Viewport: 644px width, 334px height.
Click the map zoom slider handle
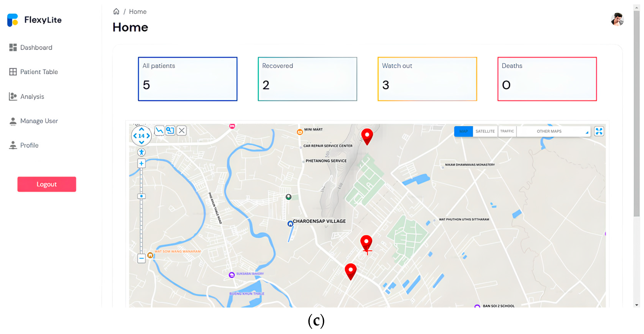pyautogui.click(x=141, y=196)
